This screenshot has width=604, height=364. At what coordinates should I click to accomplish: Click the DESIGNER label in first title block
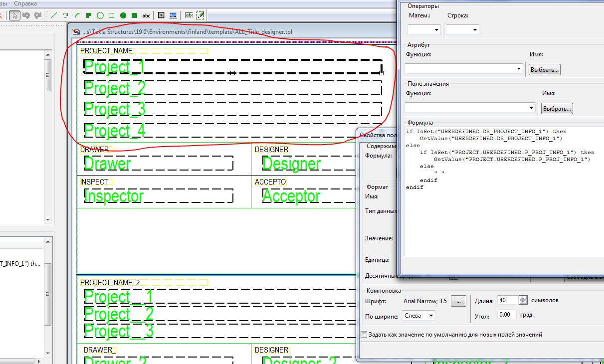click(271, 150)
